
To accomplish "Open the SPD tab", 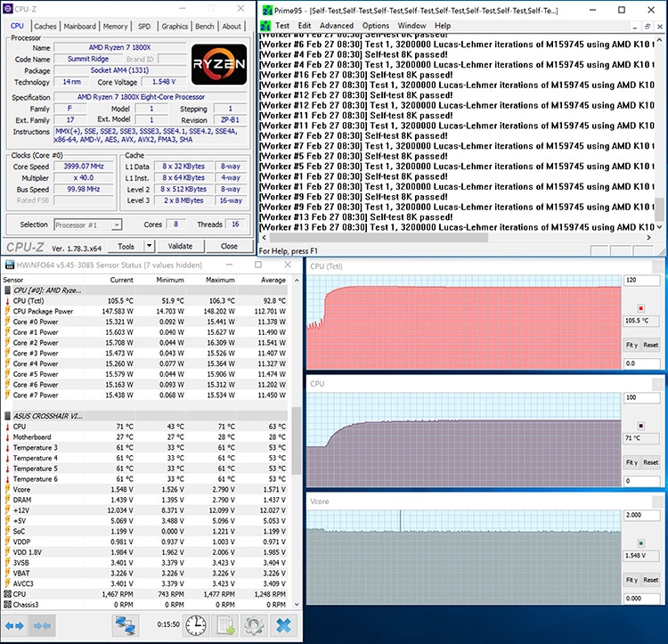I will coord(144,27).
